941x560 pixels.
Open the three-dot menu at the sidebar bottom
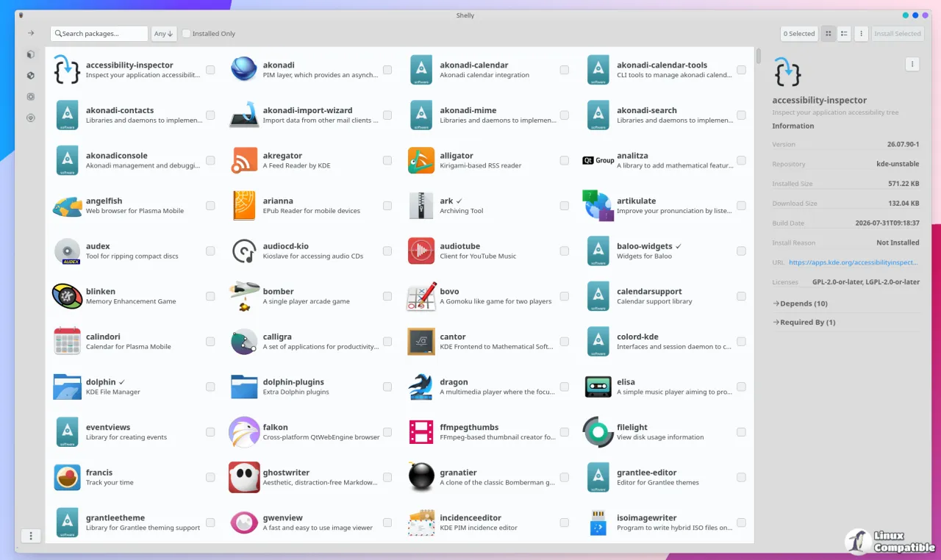point(31,536)
